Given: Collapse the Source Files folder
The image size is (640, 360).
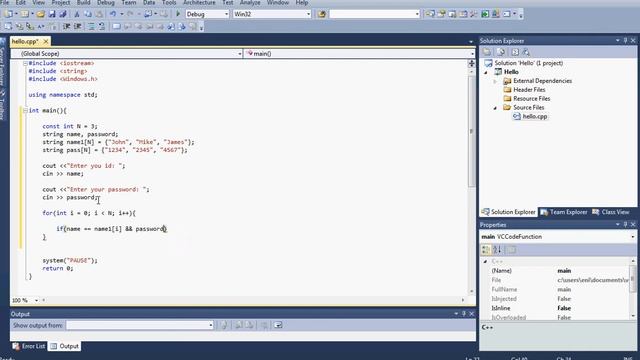Looking at the screenshot, I should coord(496,108).
